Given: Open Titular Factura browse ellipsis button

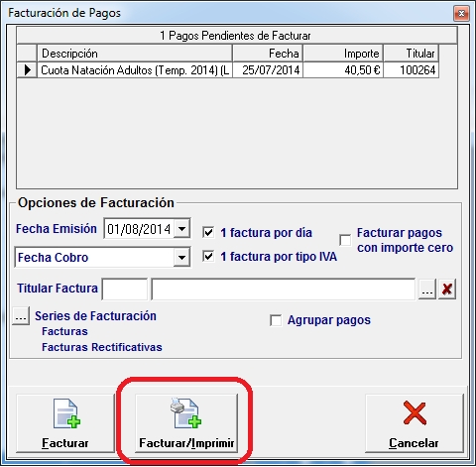Looking at the screenshot, I should pos(427,290).
